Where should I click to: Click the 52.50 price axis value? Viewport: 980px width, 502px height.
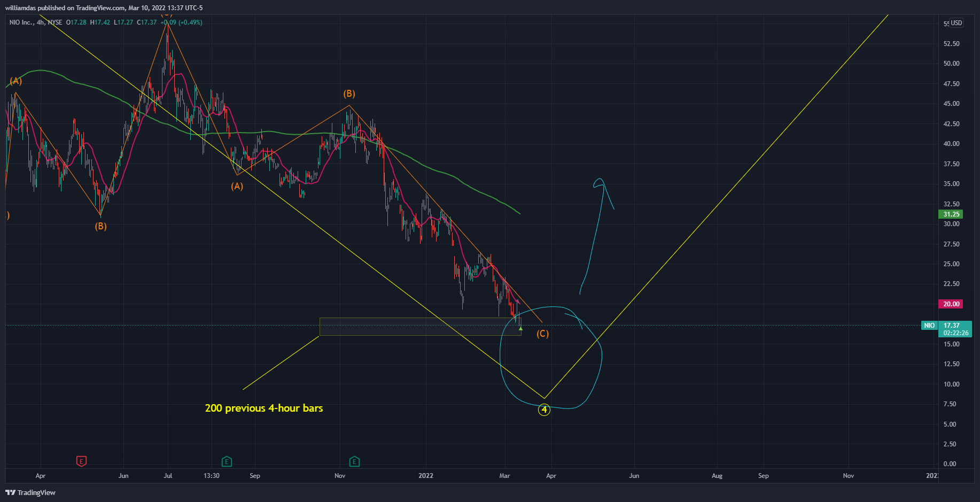951,44
